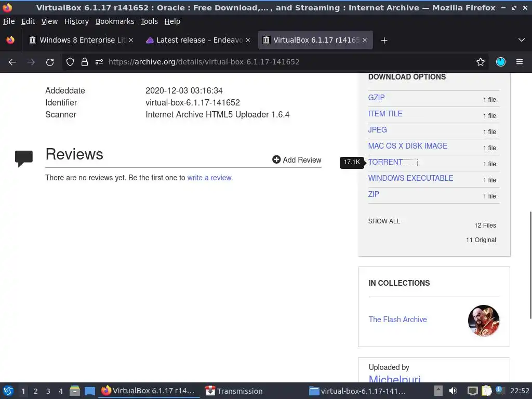
Task: Open the Michelpuri uploader profile link
Action: click(x=395, y=379)
